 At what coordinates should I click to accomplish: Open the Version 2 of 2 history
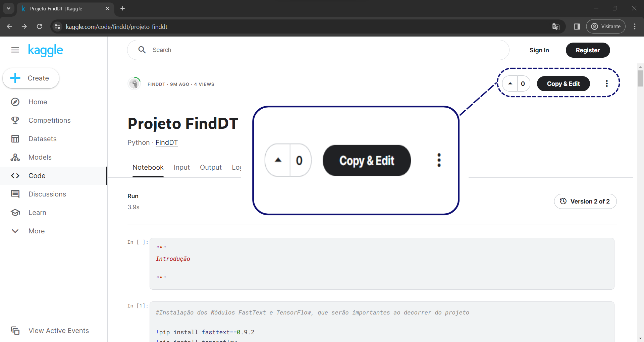585,202
